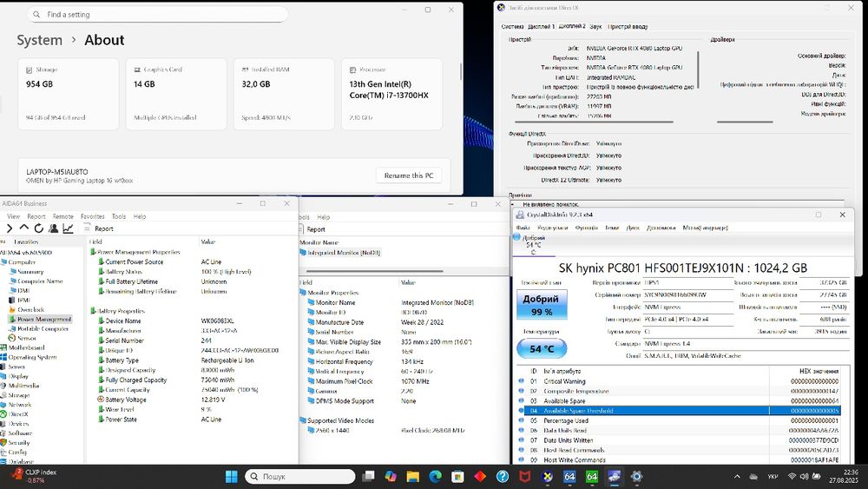Image resolution: width=868 pixels, height=489 pixels.
Task: Open Microsoft Edge from the taskbar
Action: point(435,476)
